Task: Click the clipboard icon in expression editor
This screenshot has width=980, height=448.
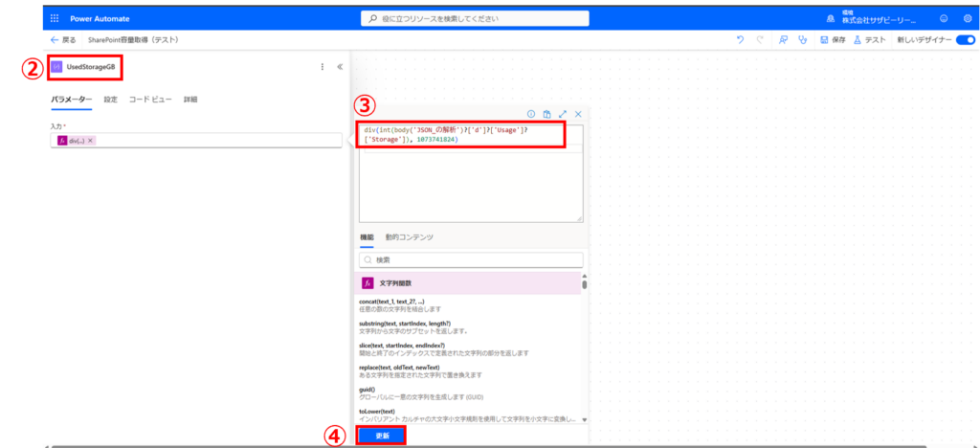Action: point(546,113)
